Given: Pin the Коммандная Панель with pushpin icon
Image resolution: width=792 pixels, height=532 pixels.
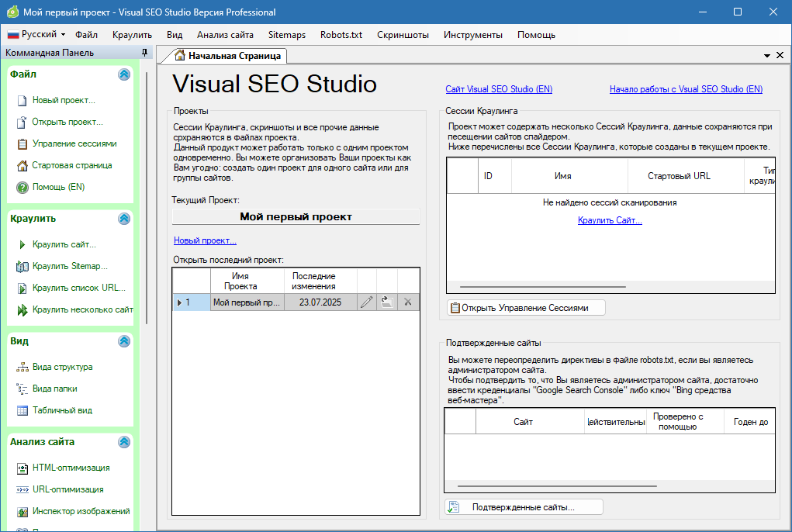Looking at the screenshot, I should (144, 53).
